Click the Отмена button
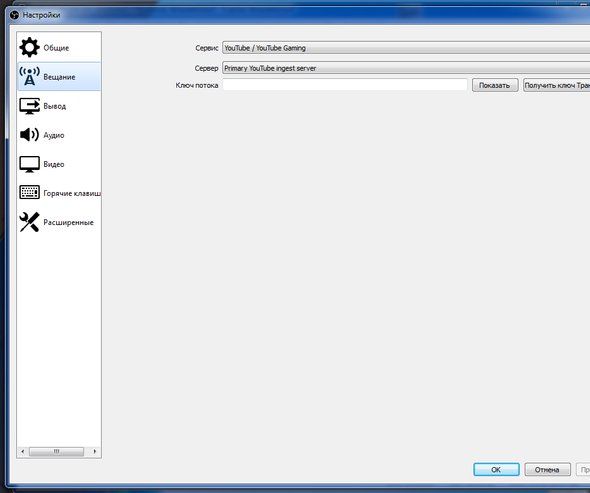This screenshot has width=590, height=493. 547,469
